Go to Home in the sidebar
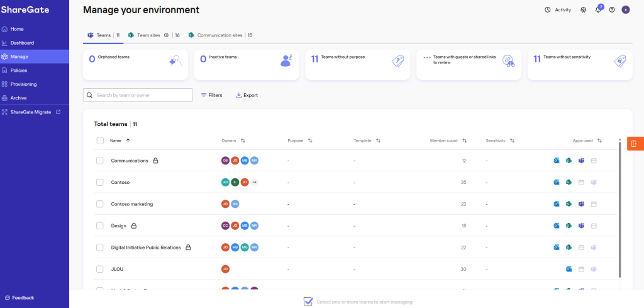The width and height of the screenshot is (644, 308). [35, 29]
